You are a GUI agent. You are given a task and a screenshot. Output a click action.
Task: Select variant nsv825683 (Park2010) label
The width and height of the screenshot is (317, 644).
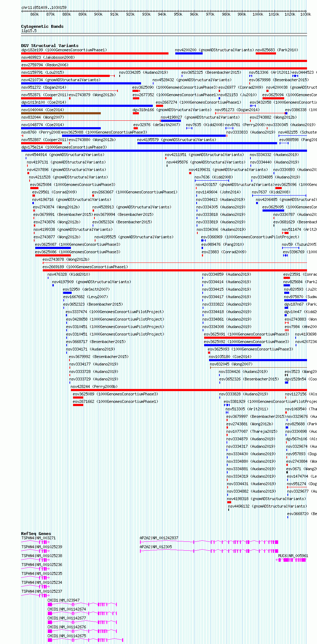coord(277,50)
